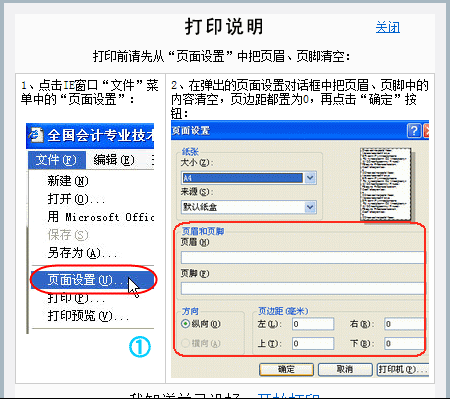The width and height of the screenshot is (450, 399).
Task: Click the 确定 button
Action: [286, 369]
